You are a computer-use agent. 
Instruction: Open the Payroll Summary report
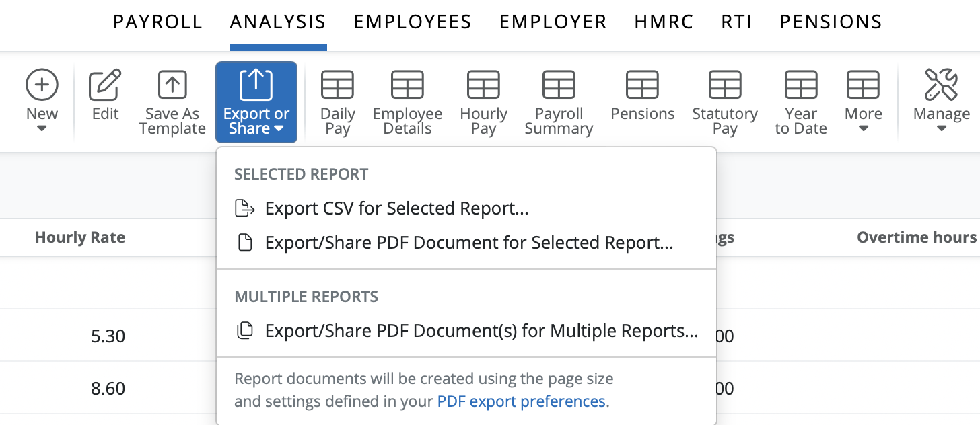[559, 85]
